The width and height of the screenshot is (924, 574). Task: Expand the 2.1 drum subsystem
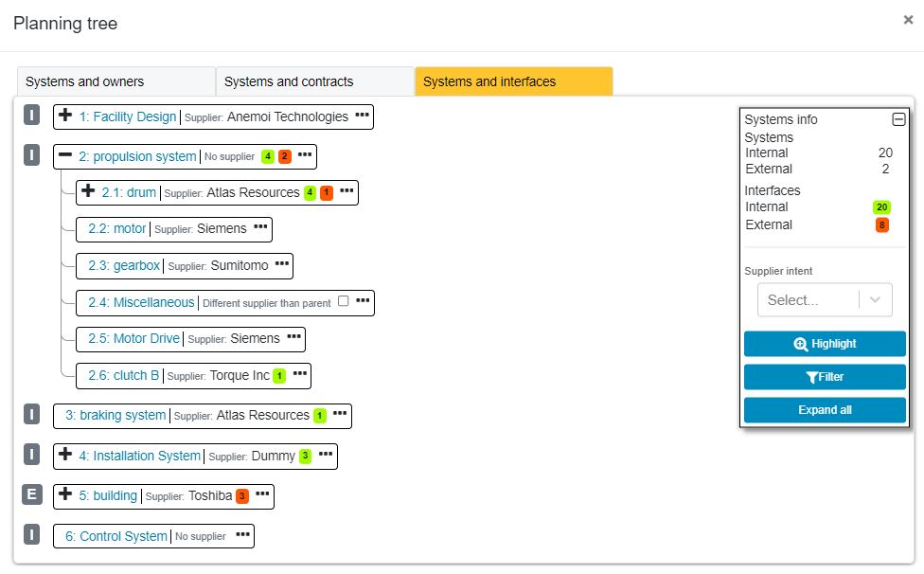point(88,191)
